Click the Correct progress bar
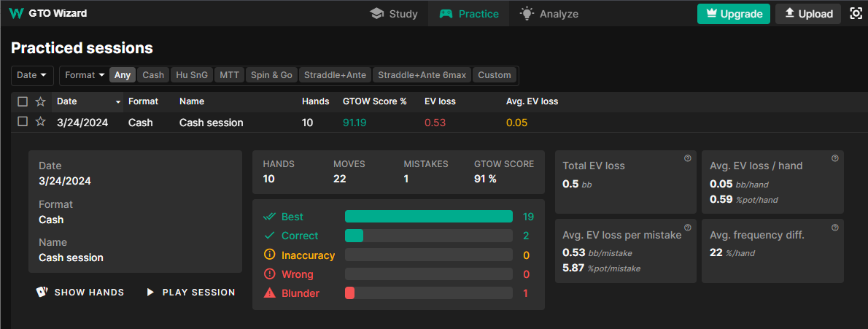868x329 pixels. coord(428,236)
